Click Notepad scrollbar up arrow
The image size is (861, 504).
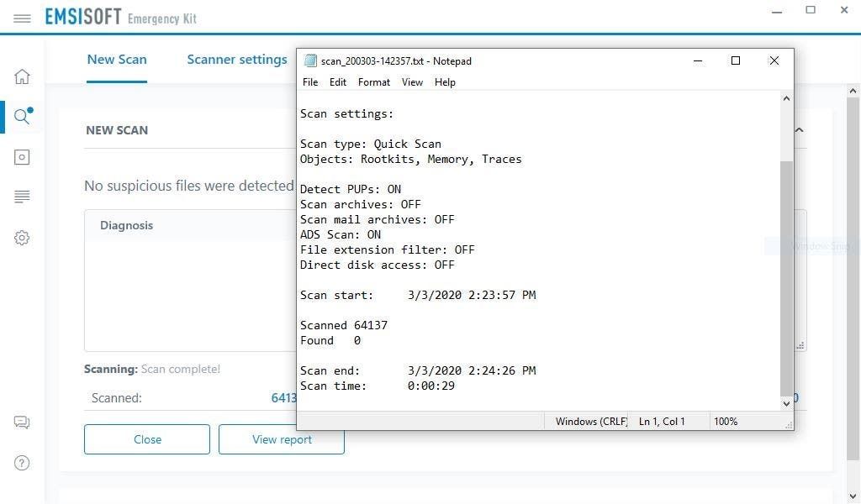click(786, 99)
